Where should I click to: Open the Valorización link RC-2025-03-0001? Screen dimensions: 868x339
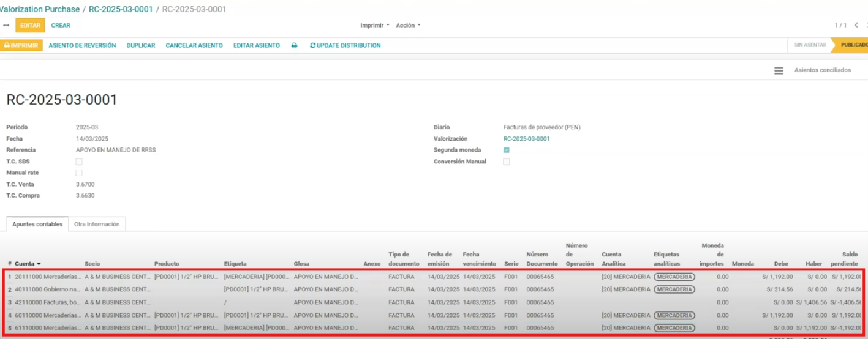tap(526, 139)
